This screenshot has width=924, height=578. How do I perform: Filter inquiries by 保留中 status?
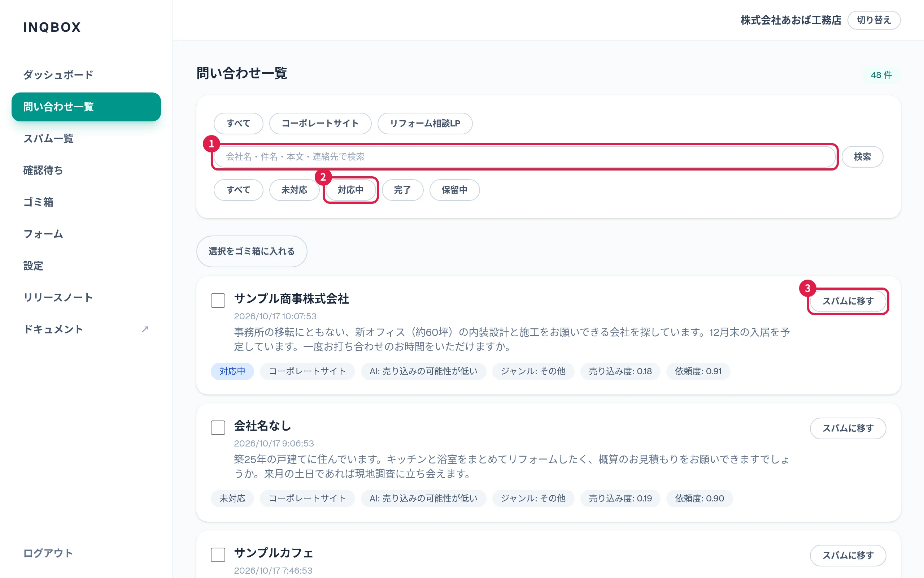tap(454, 190)
